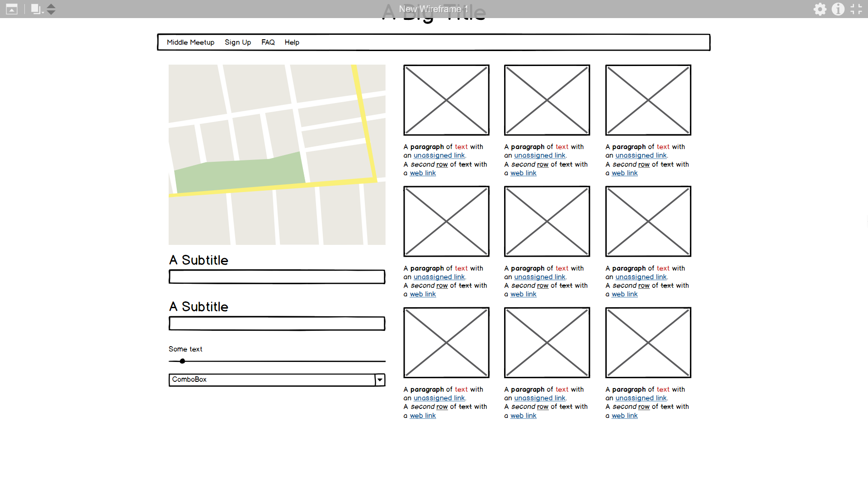
Task: Hide the top toolbar panel icon
Action: (12, 9)
